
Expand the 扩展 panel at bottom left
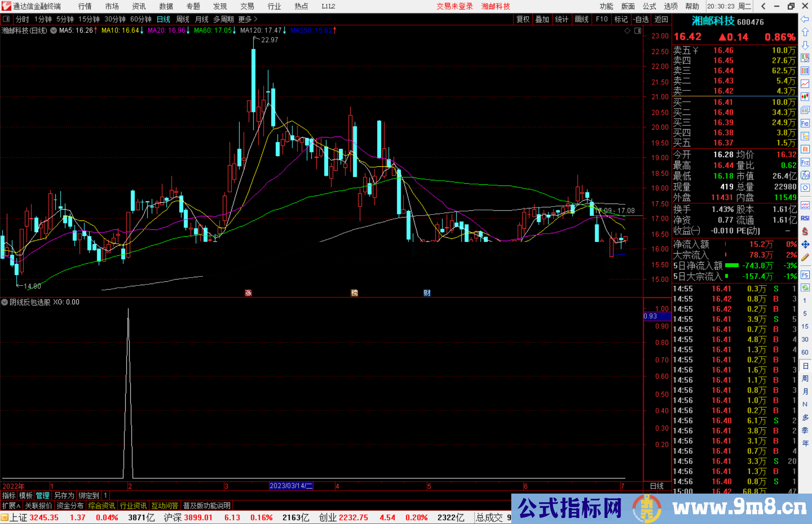(11, 506)
